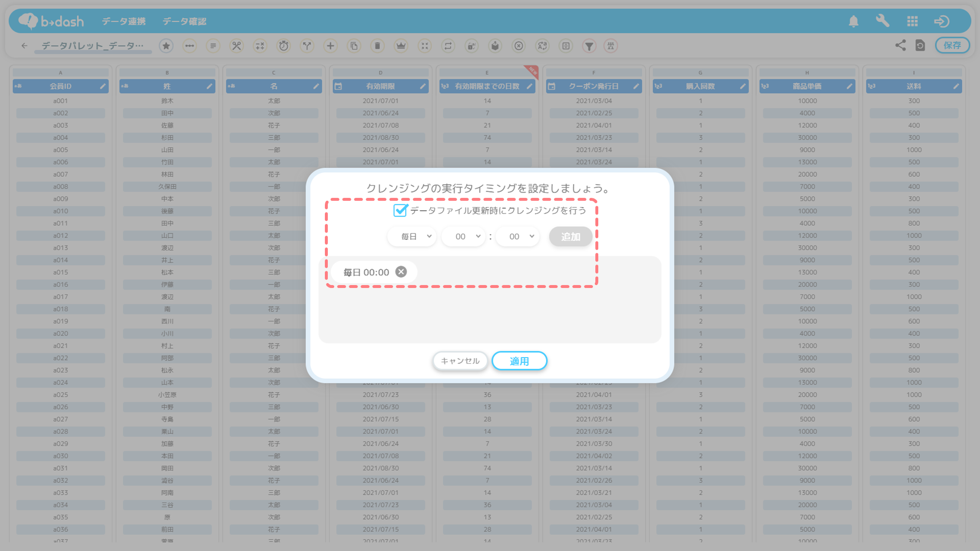Viewport: 980px width, 551px height.
Task: Click the 適用 button
Action: point(519,361)
